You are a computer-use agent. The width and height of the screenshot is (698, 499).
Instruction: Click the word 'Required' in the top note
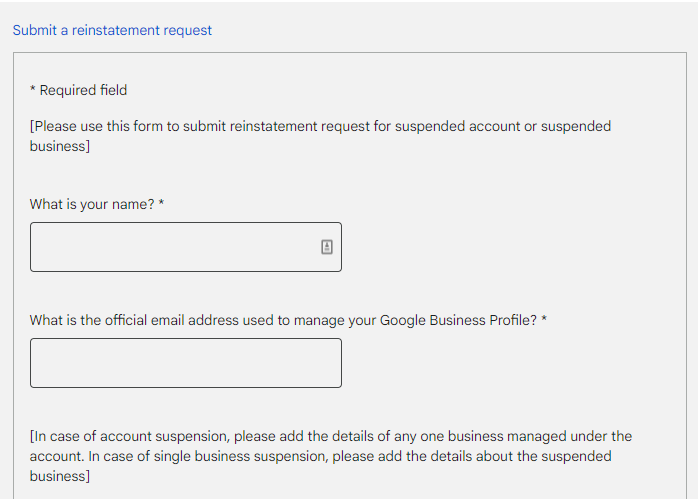(x=67, y=90)
